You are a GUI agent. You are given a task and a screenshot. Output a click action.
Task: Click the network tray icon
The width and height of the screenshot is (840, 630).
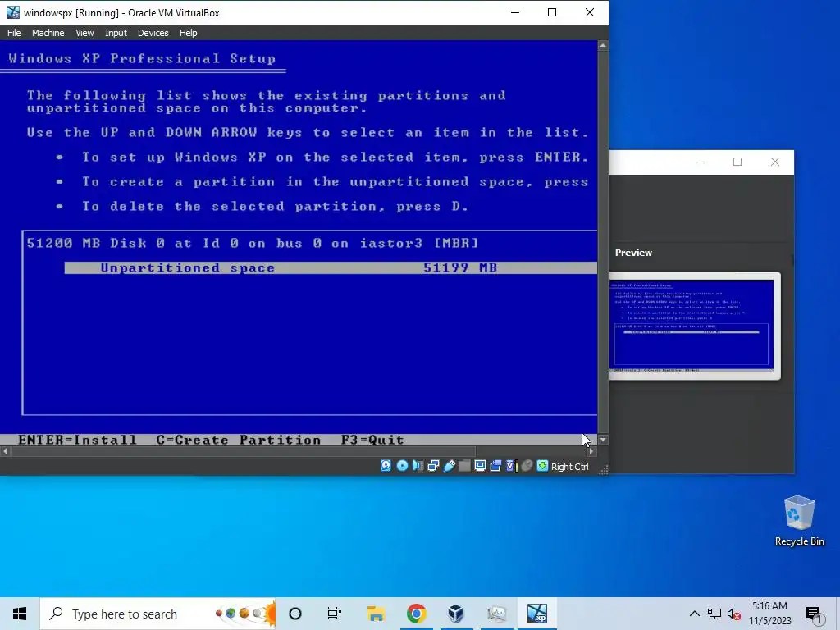714,614
